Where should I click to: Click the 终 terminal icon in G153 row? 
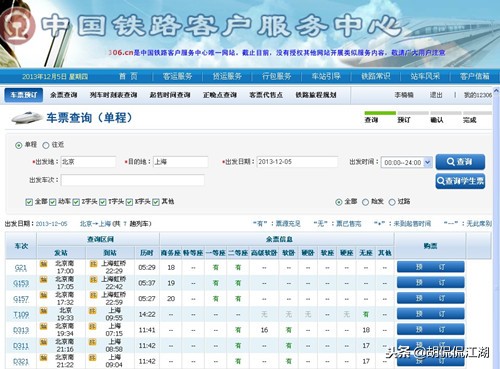pyautogui.click(x=93, y=279)
